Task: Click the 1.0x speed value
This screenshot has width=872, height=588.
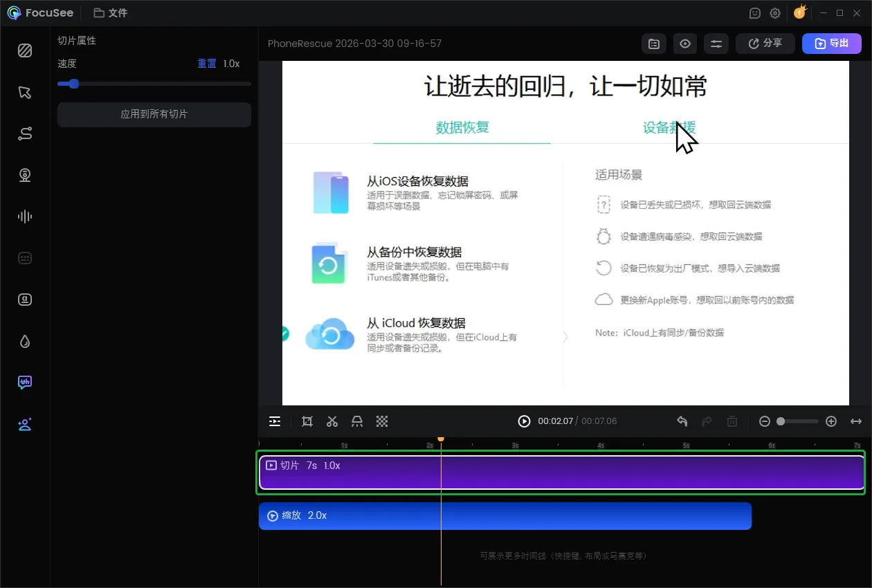Action: click(231, 64)
